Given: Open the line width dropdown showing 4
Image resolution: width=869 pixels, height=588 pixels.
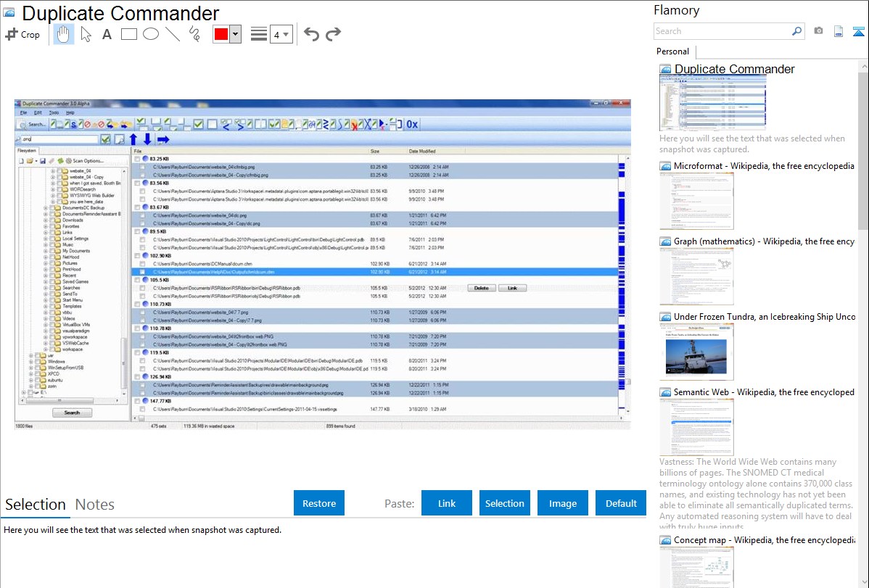Looking at the screenshot, I should pyautogui.click(x=281, y=34).
